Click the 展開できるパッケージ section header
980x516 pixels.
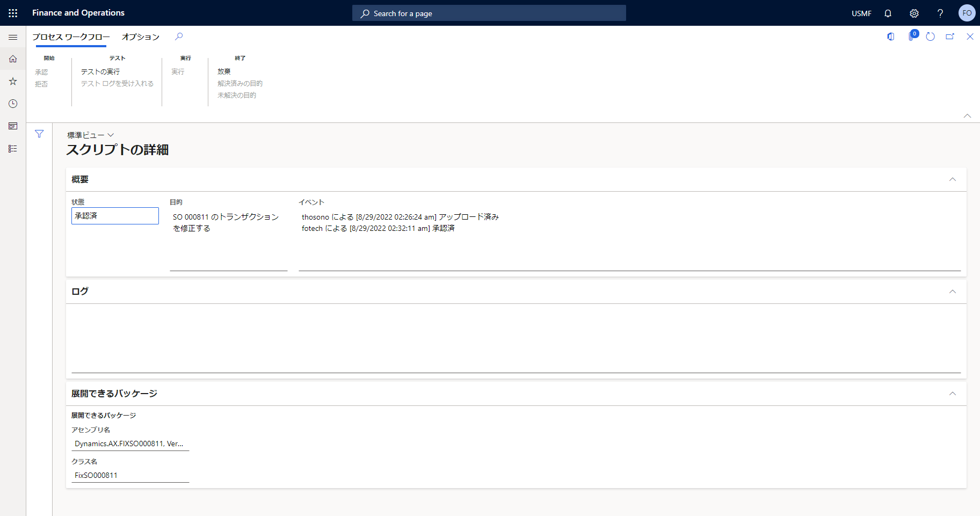point(516,394)
